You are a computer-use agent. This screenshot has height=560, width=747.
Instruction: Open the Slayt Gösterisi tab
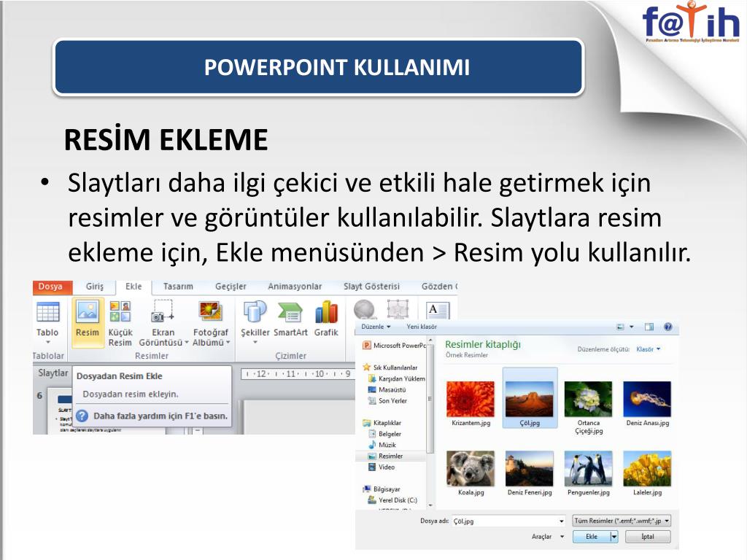coord(371,287)
